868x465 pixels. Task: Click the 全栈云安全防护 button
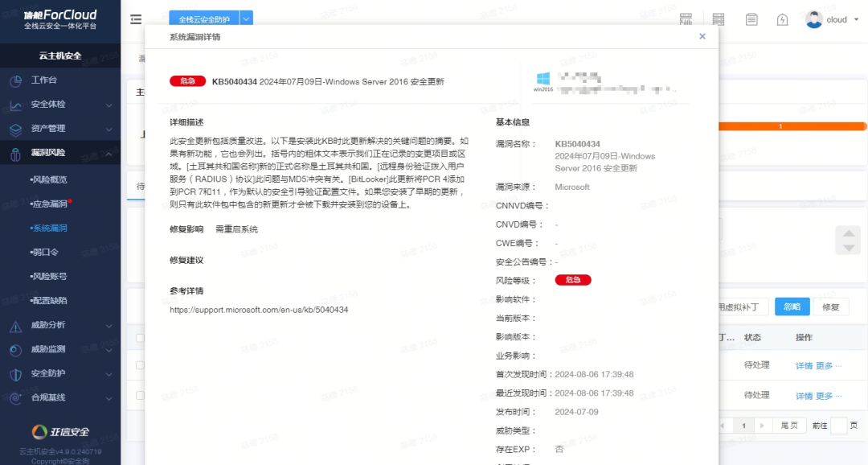[204, 19]
